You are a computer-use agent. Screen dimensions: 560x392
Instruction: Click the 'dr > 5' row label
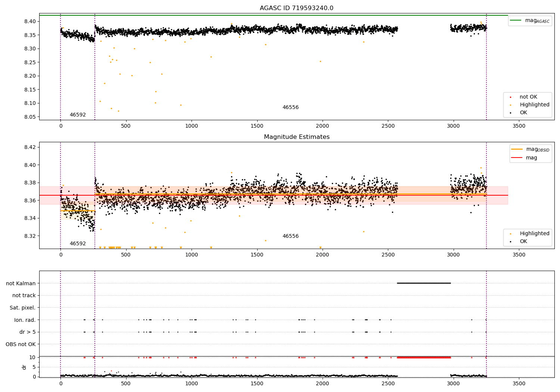pyautogui.click(x=28, y=332)
